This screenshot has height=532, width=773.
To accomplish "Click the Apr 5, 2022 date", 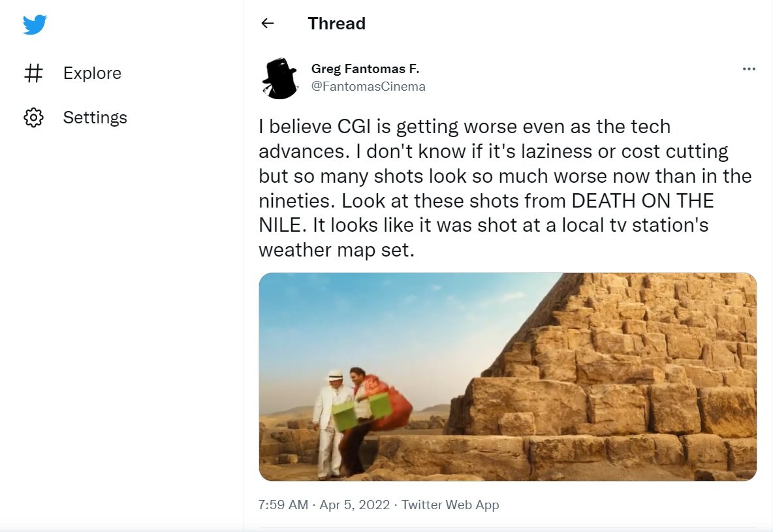I will (354, 505).
